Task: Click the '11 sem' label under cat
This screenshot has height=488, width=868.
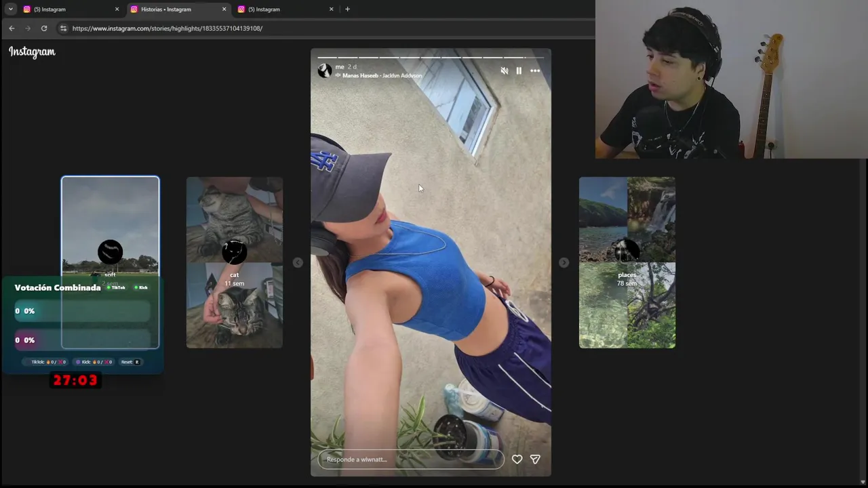Action: tap(235, 283)
